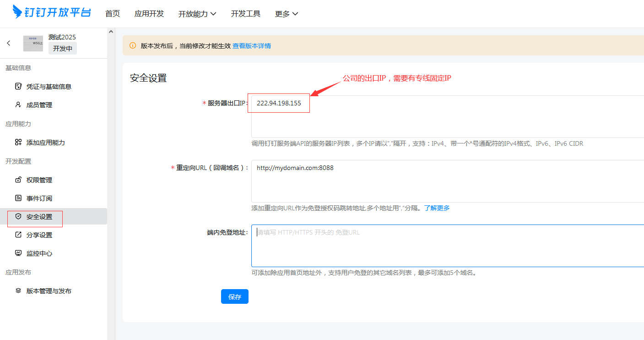Screen dimensions: 644x340
Task: Click the version management layers icon
Action: [18, 291]
